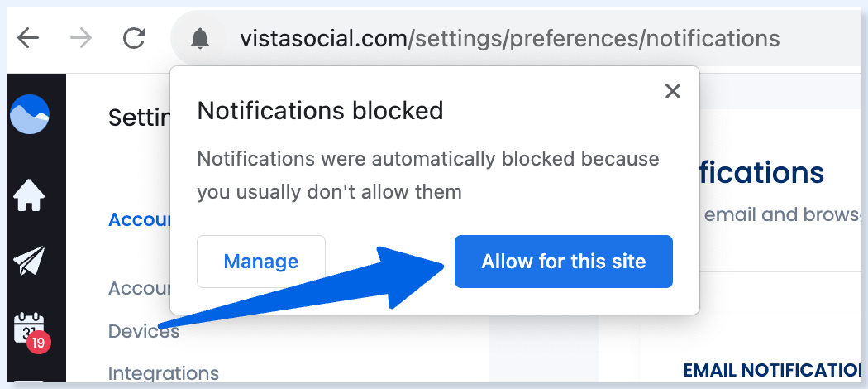This screenshot has width=868, height=389.
Task: Click Allow for this site
Action: tap(563, 262)
